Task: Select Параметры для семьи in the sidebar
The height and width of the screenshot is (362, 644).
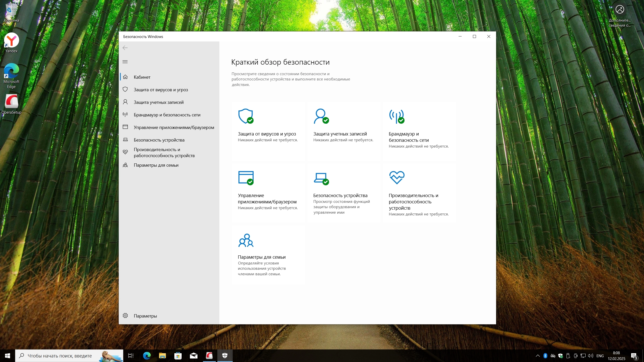Action: (156, 165)
